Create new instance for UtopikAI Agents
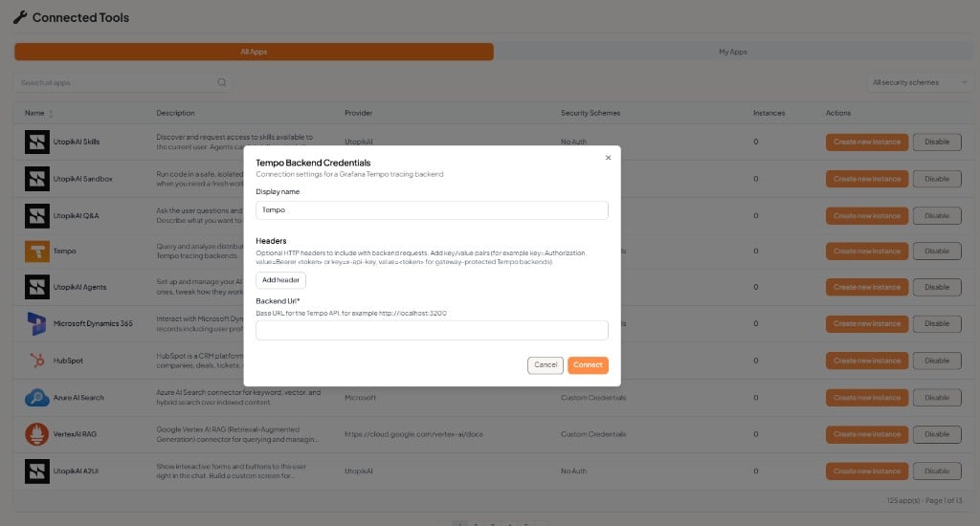Image resolution: width=980 pixels, height=526 pixels. (x=867, y=287)
